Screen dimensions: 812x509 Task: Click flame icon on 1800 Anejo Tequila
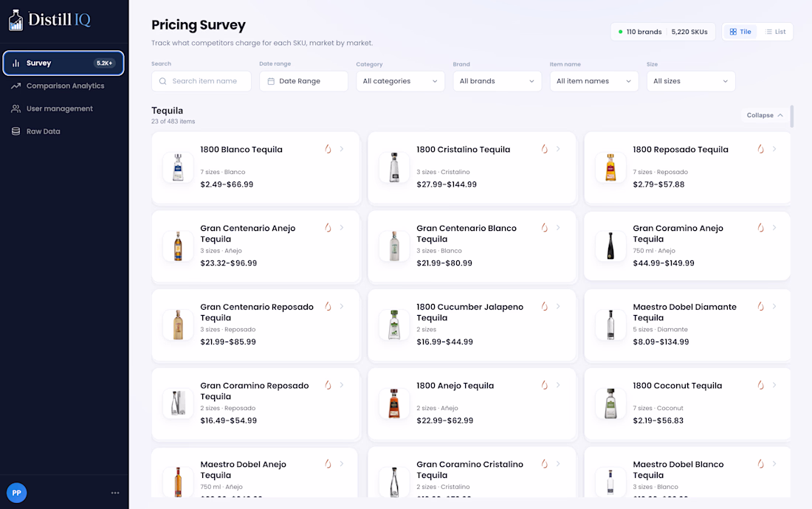point(544,385)
